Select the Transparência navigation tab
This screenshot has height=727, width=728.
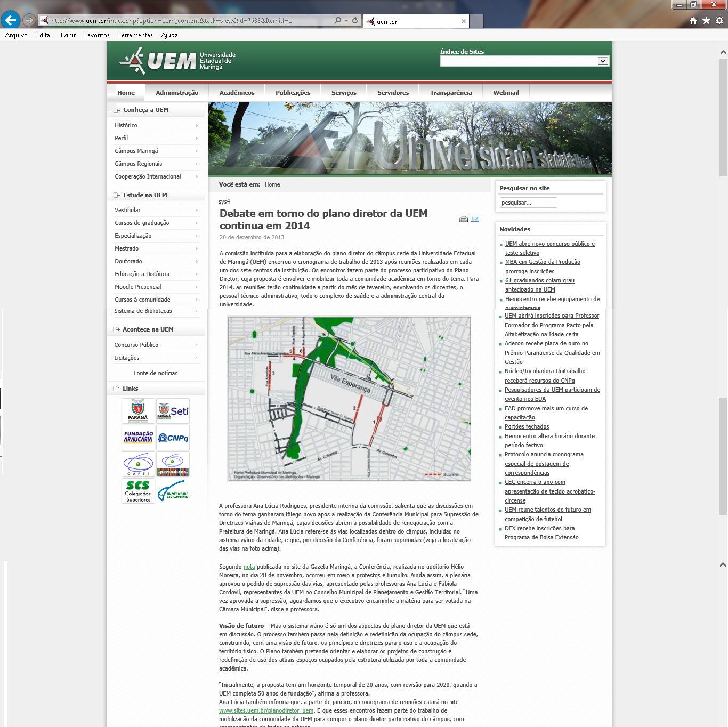(x=451, y=93)
